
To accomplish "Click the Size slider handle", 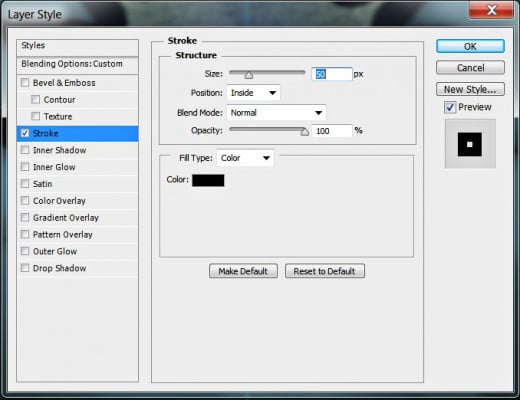I will pyautogui.click(x=249, y=75).
